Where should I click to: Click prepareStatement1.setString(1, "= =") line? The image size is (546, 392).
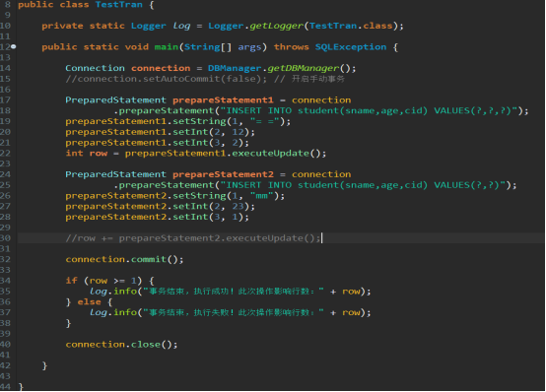(x=178, y=121)
